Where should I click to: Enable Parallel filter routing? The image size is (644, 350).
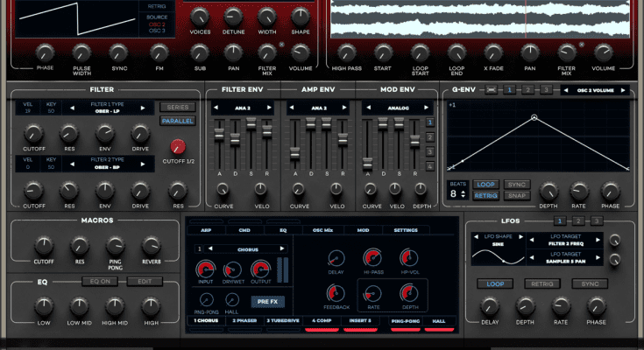click(178, 121)
